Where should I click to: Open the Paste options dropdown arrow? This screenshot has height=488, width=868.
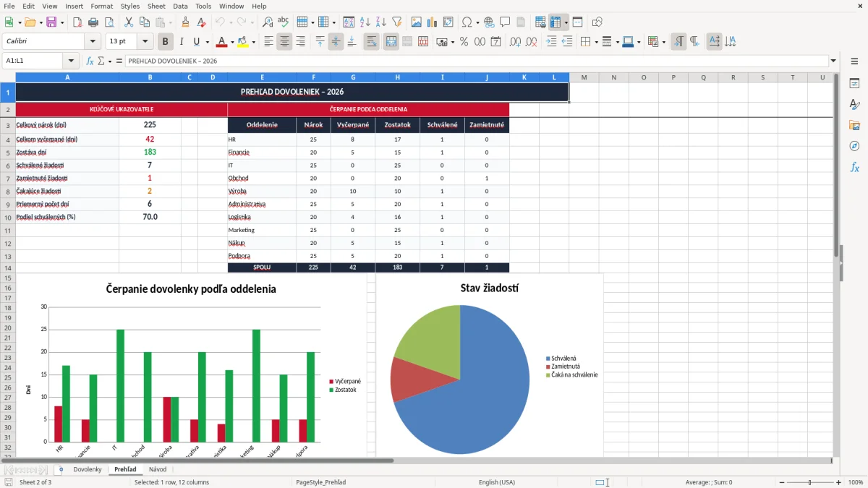click(171, 22)
